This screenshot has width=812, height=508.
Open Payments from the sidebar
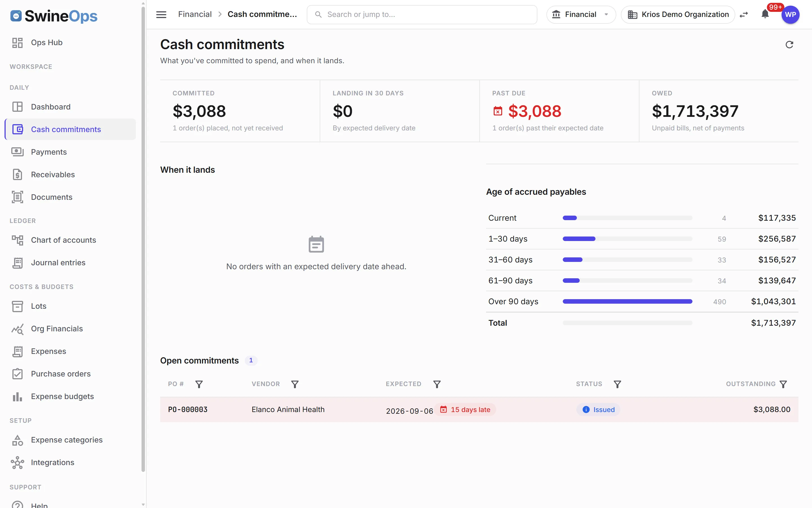[x=70, y=152]
